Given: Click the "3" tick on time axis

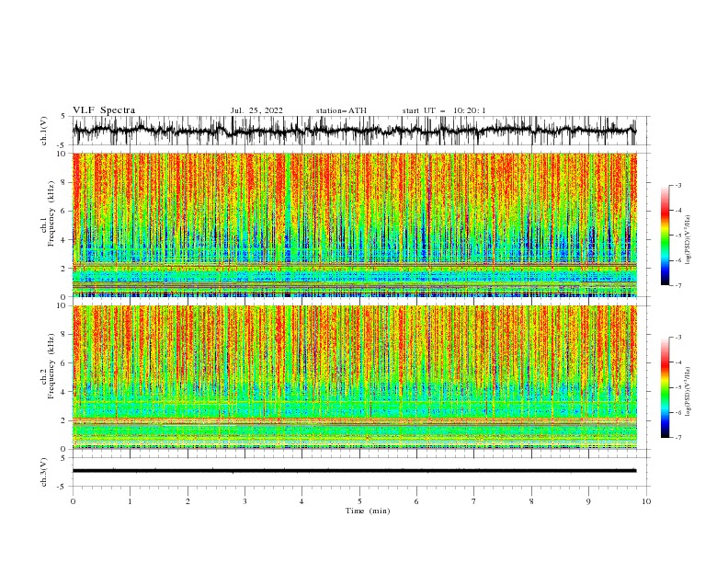Looking at the screenshot, I should click(x=245, y=501).
